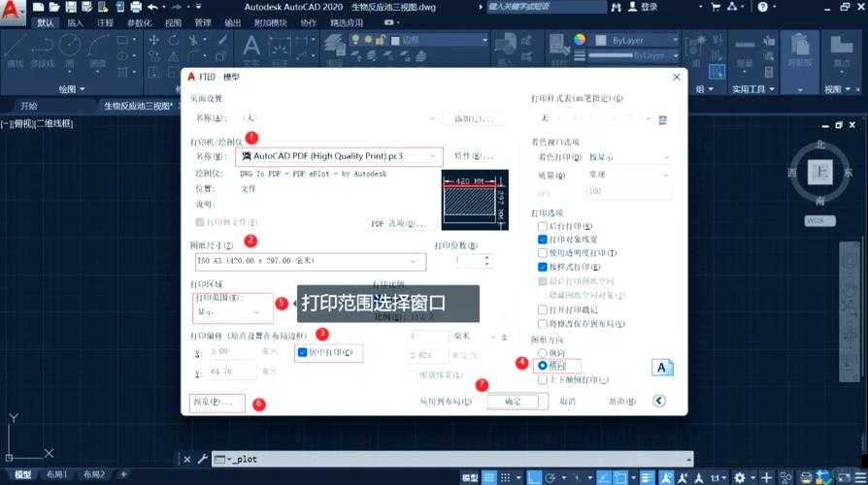Click the OK button in plot dialog
The image size is (868, 485).
pyautogui.click(x=513, y=402)
